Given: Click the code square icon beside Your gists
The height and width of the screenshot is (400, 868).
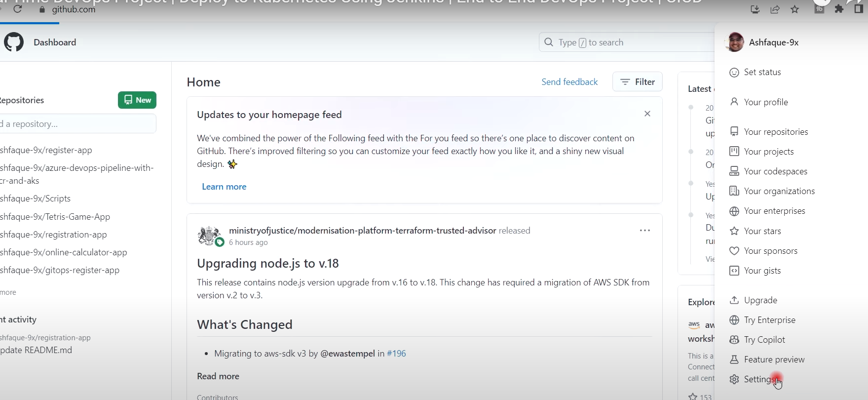Looking at the screenshot, I should [x=734, y=271].
